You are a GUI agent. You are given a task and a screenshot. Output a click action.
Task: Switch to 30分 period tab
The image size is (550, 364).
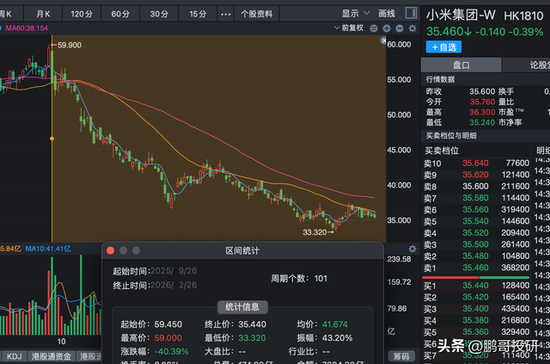pos(159,14)
